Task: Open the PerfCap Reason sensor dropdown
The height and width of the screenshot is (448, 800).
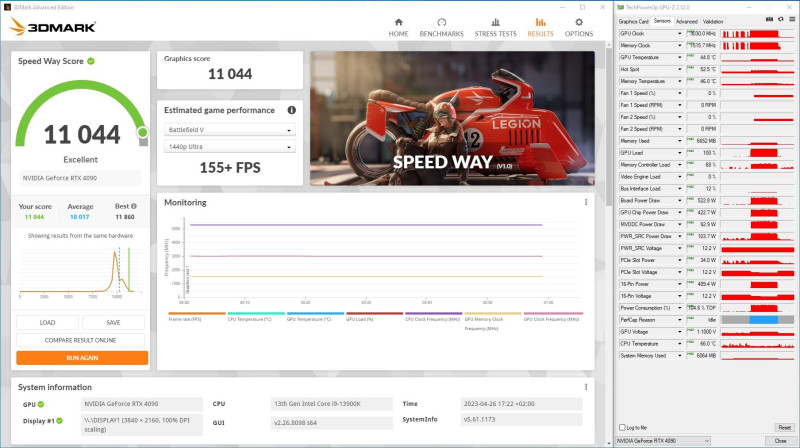Action: click(x=680, y=320)
